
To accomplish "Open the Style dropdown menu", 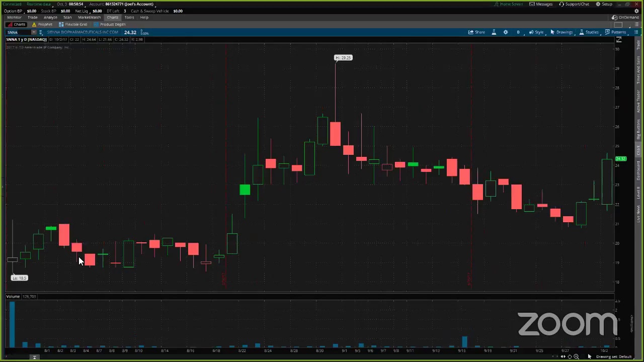I will pyautogui.click(x=536, y=32).
